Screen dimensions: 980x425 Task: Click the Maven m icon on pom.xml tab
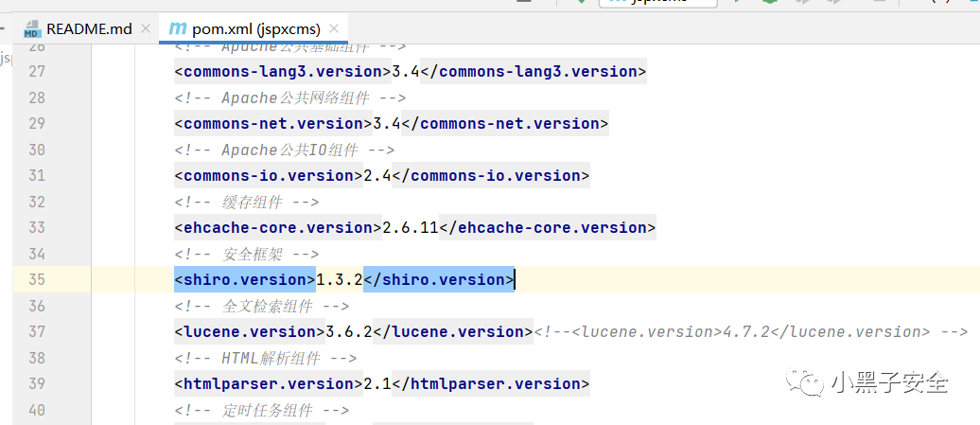(x=178, y=28)
